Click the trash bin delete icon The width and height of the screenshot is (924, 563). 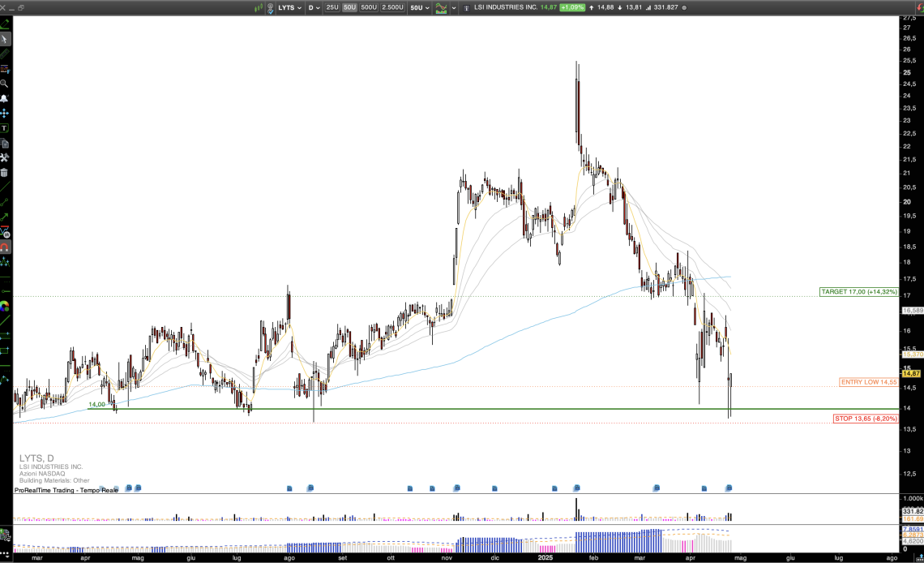coord(5,172)
